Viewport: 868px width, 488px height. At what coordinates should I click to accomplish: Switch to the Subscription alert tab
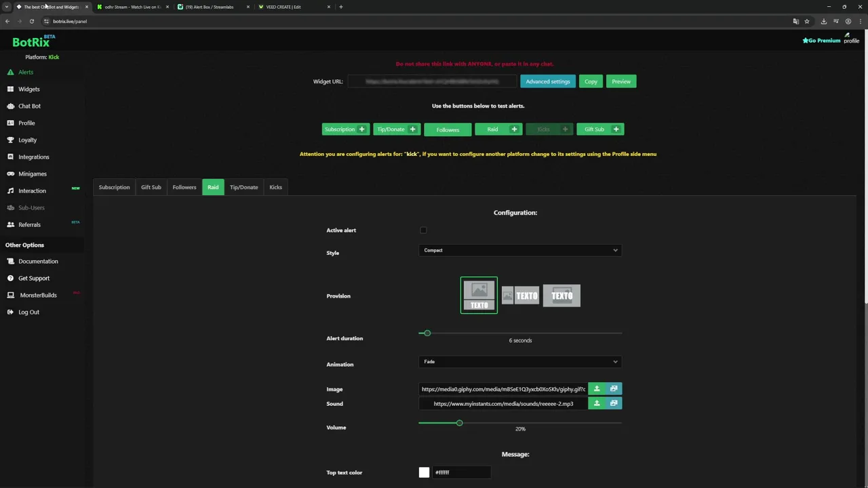tap(114, 188)
